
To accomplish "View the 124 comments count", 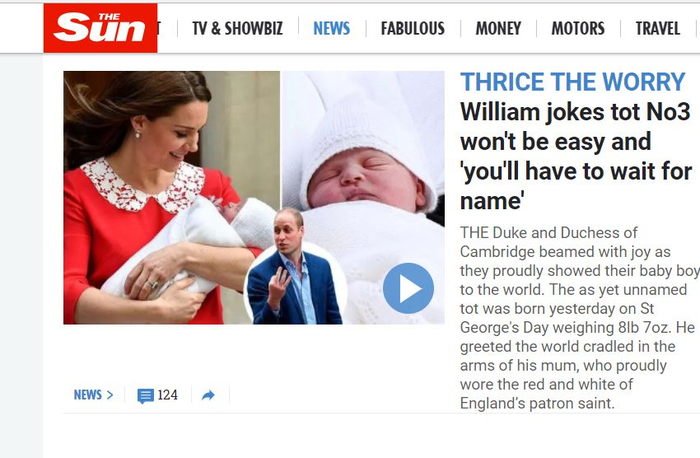I will click(167, 395).
